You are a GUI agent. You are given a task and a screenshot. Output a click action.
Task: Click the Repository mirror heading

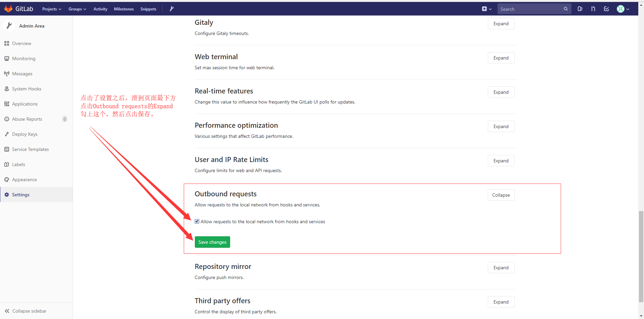point(223,267)
